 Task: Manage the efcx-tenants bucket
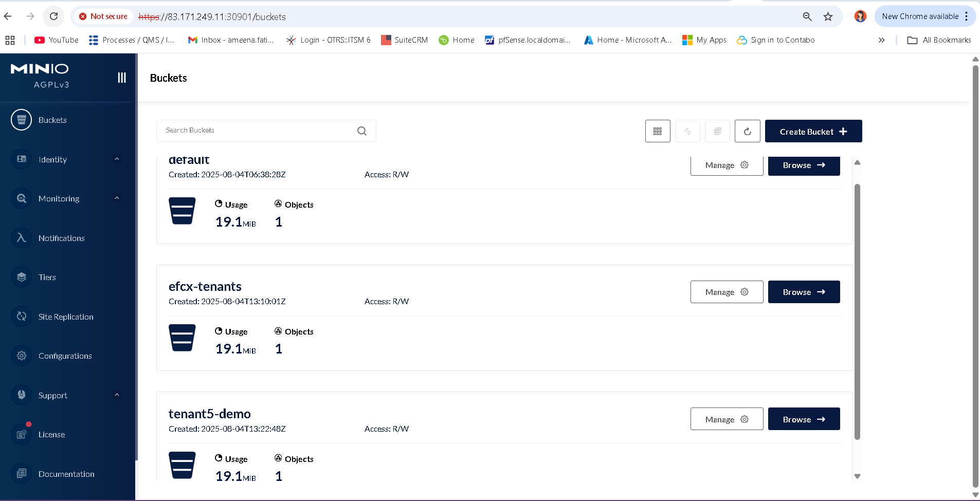click(727, 292)
